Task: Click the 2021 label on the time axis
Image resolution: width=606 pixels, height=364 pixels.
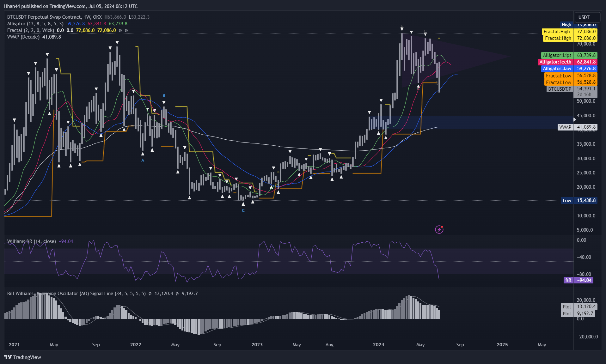Action: click(x=14, y=345)
